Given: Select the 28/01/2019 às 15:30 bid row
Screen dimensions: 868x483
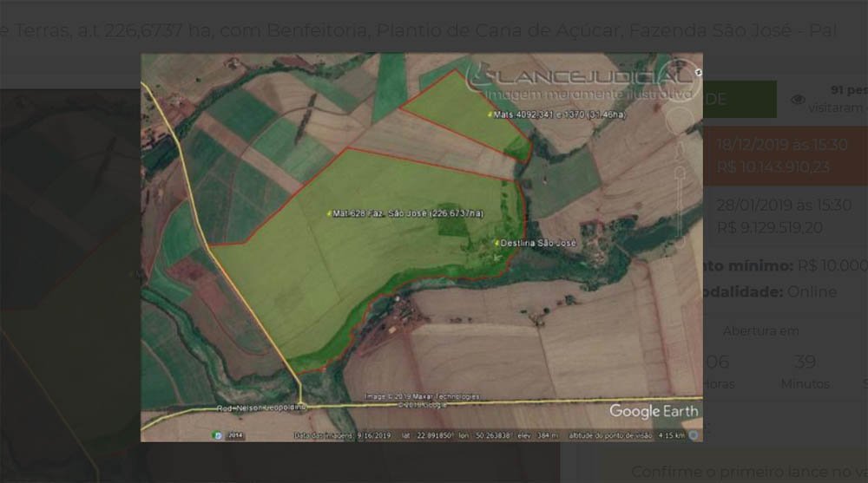Looking at the screenshot, I should pyautogui.click(x=785, y=217).
